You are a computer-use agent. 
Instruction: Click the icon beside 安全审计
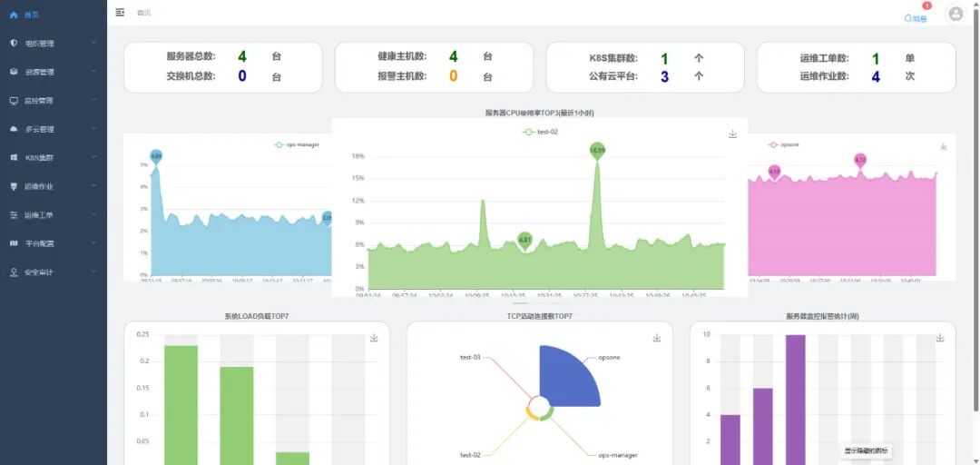[14, 272]
